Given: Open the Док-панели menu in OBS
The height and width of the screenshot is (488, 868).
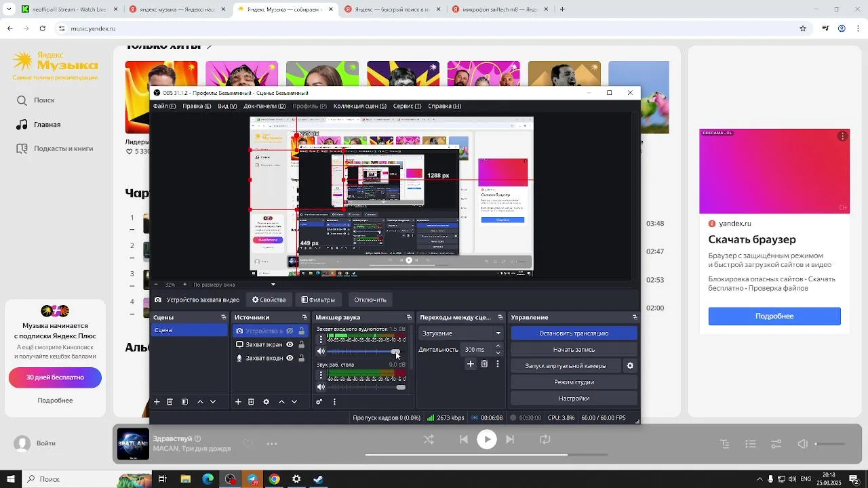Looking at the screenshot, I should point(264,106).
